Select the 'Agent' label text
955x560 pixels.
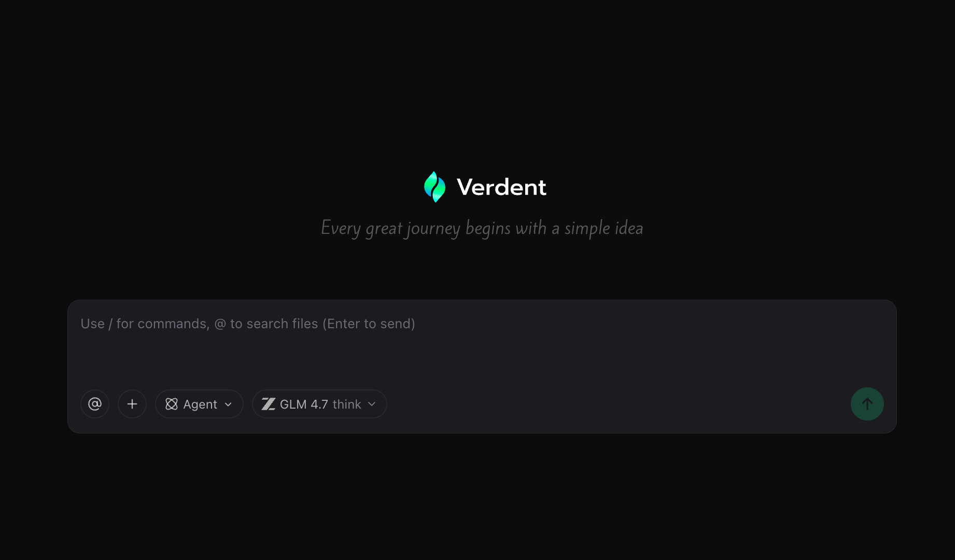pos(200,404)
